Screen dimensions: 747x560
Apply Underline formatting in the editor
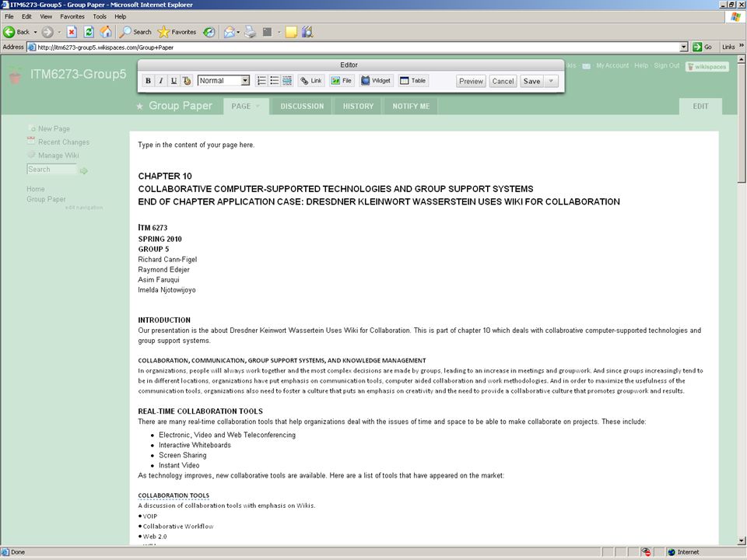[x=174, y=80]
